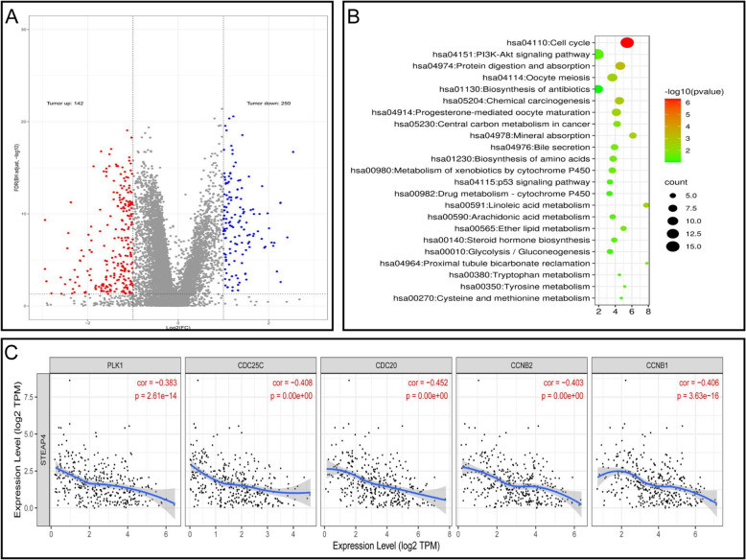Click the CCNB2 facet header
The width and height of the screenshot is (746, 560).
pyautogui.click(x=522, y=365)
